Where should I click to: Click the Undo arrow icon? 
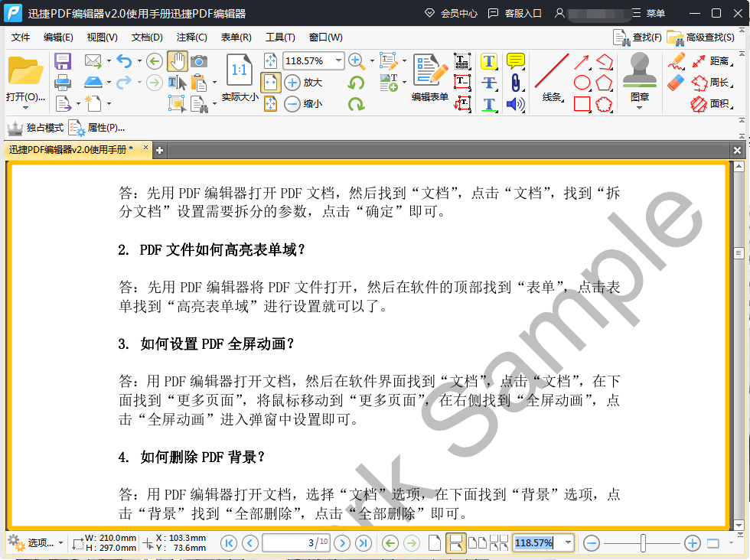(124, 61)
